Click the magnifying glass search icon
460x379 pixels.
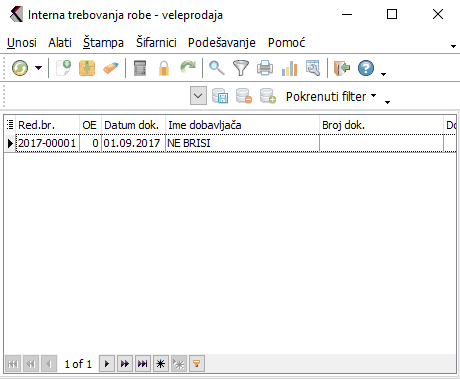coord(217,68)
